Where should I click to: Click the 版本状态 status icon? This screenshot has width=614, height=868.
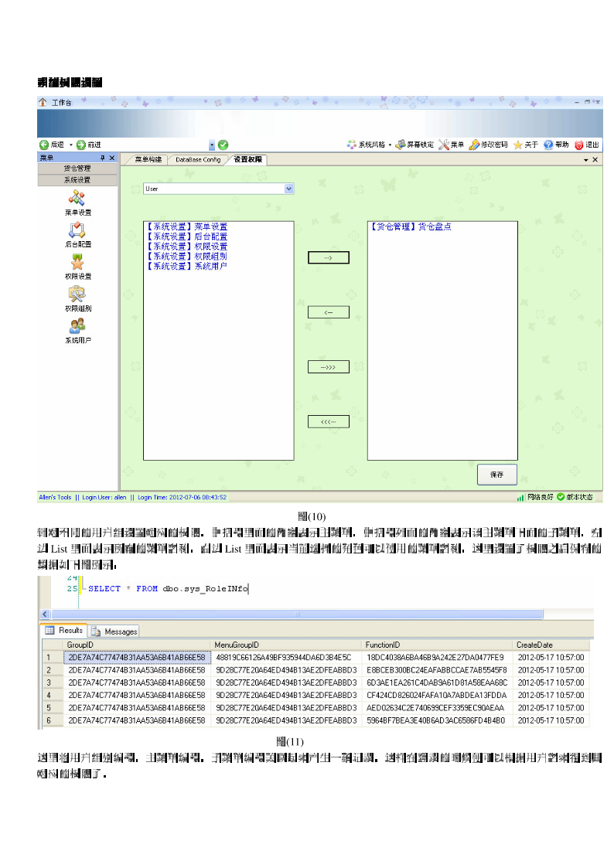[561, 497]
